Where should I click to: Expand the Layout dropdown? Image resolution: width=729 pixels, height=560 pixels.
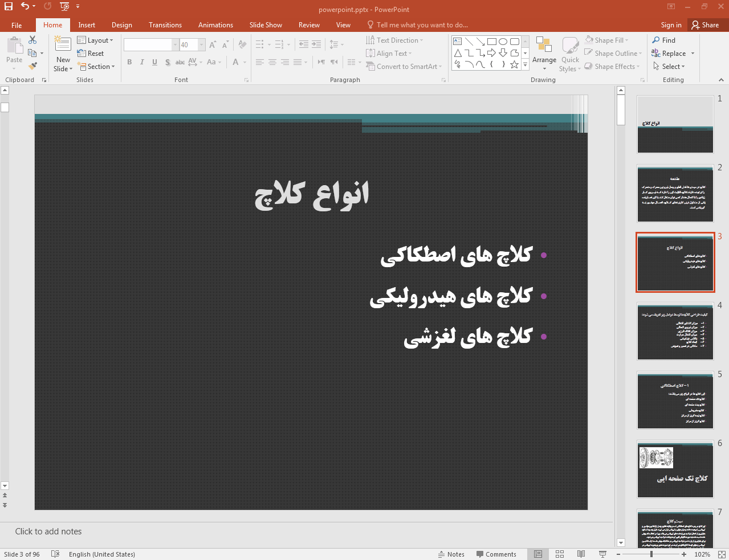point(95,40)
